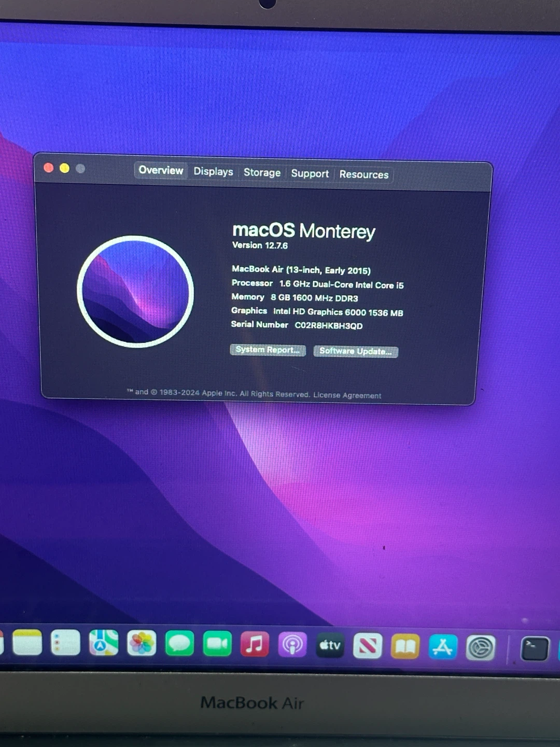Viewport: 560px width, 747px height.
Task: Click the macOS Monterey circular logo
Action: pyautogui.click(x=135, y=292)
